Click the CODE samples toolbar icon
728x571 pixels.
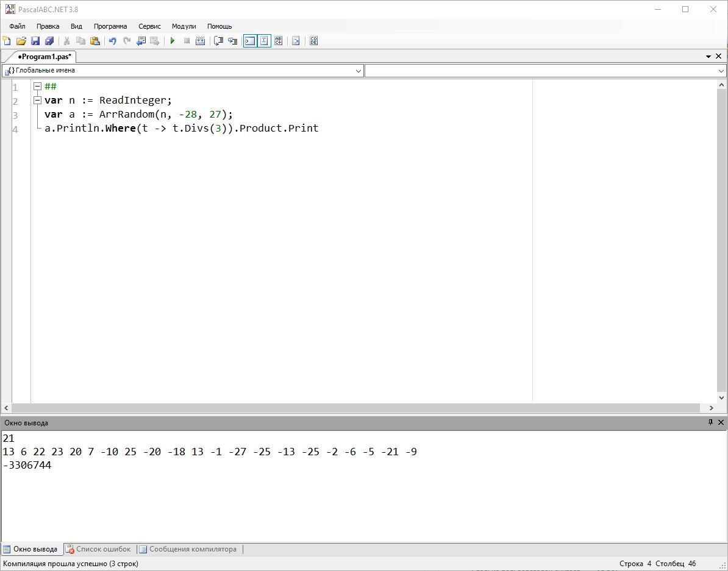(x=314, y=41)
